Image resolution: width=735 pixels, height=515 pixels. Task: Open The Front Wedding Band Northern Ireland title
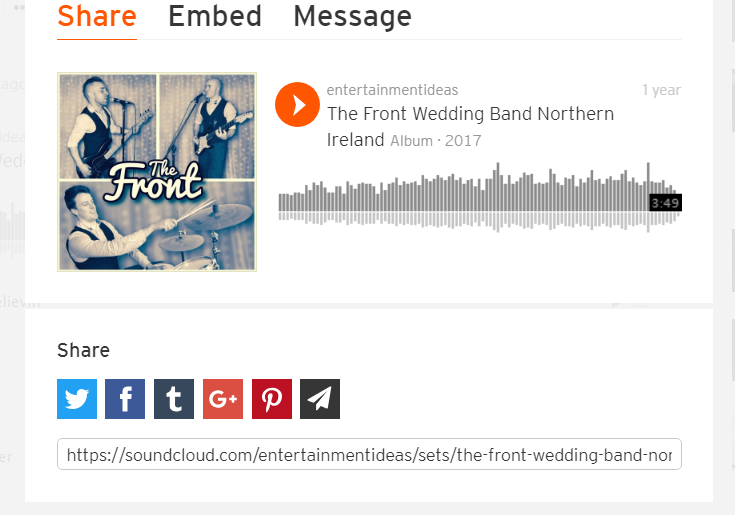(470, 127)
